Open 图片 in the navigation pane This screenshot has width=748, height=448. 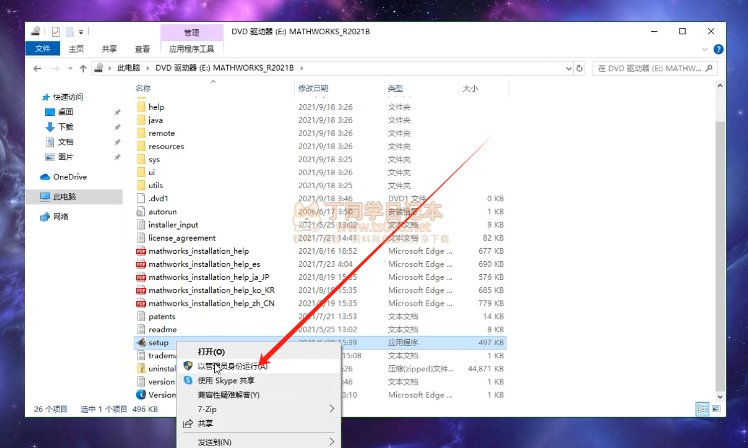[66, 156]
